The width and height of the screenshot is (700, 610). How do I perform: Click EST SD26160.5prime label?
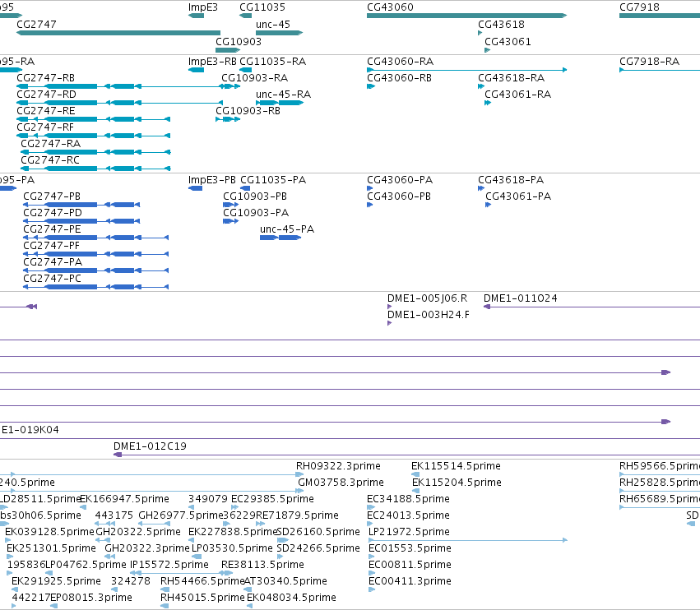click(318, 532)
